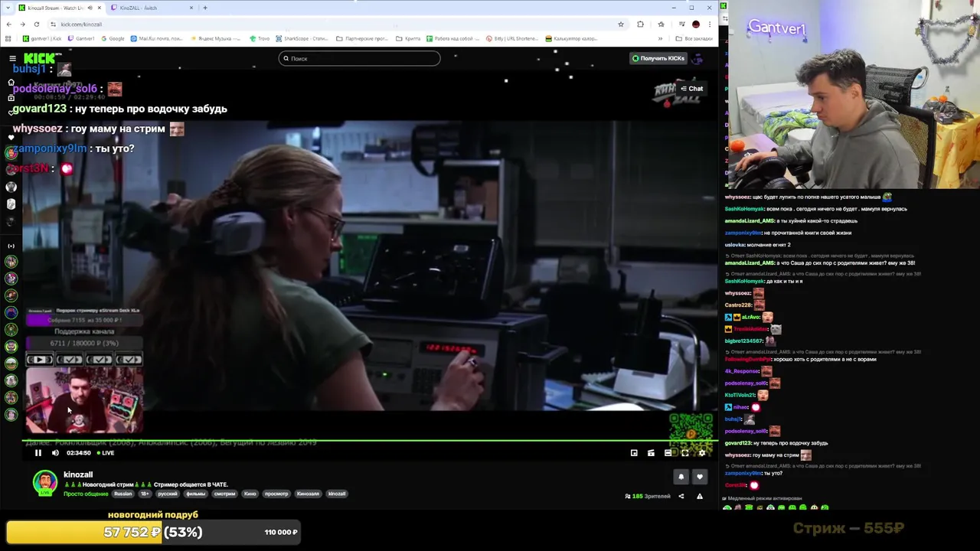This screenshot has width=980, height=551.
Task: Enable picture-in-picture in player
Action: click(634, 453)
